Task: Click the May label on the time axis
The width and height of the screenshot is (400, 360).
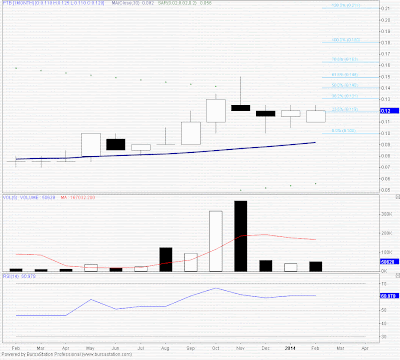Action: point(90,348)
